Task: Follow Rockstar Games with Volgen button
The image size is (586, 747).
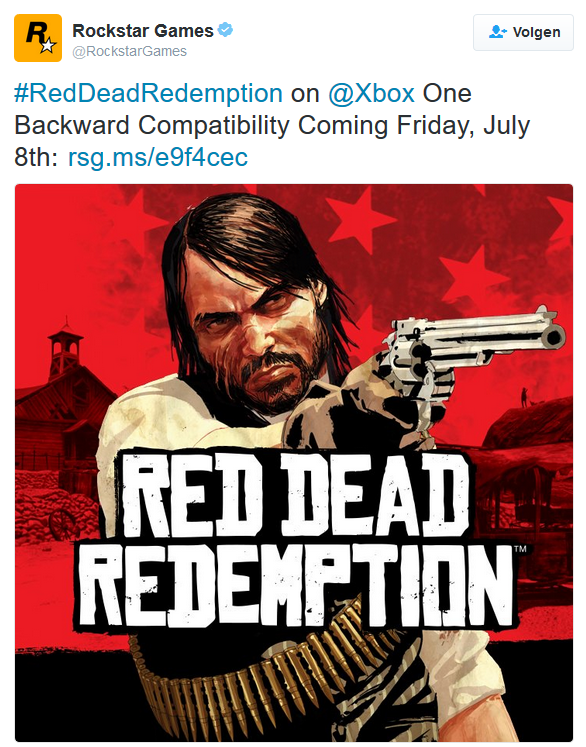Action: [x=523, y=32]
